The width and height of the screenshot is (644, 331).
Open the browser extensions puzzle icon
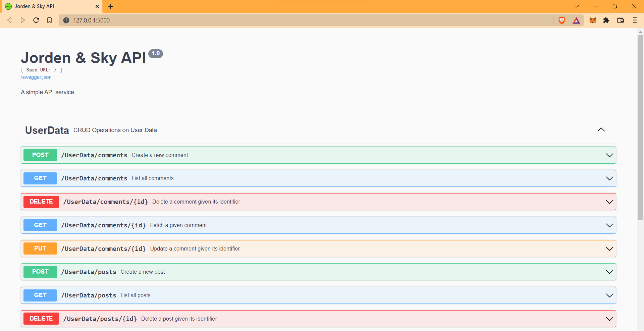click(607, 20)
